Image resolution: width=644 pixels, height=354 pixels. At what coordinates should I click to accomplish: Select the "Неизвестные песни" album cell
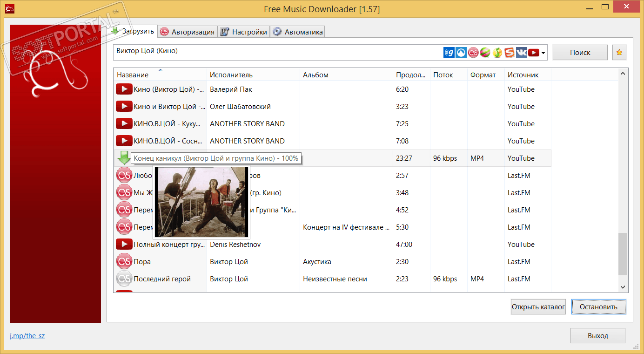335,279
